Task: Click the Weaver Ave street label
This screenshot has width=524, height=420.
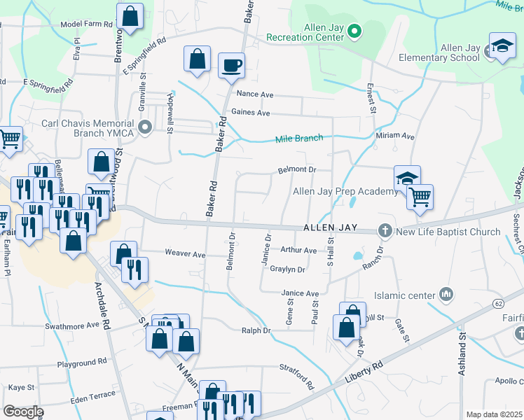Action: 185,253
